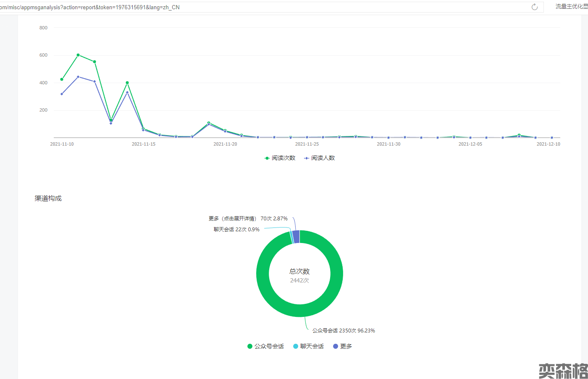This screenshot has width=588, height=379.
Task: Expand the 更多（点击展开详情）70次 label
Action: [x=248, y=219]
